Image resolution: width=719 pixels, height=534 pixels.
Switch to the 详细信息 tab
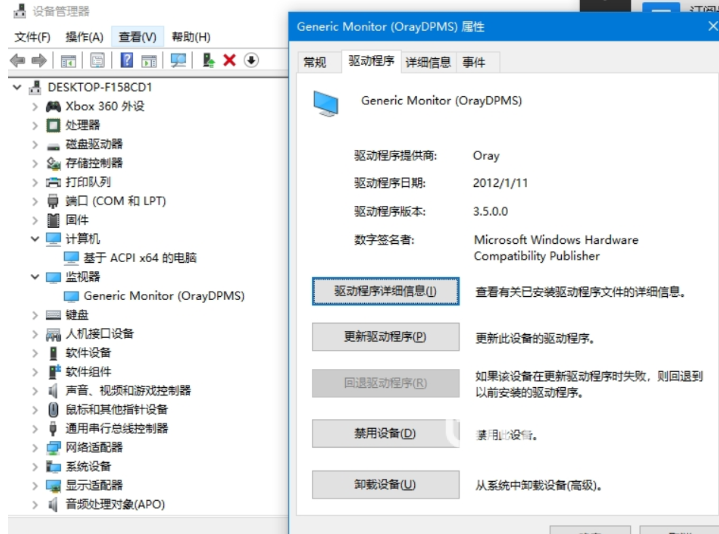coord(427,62)
